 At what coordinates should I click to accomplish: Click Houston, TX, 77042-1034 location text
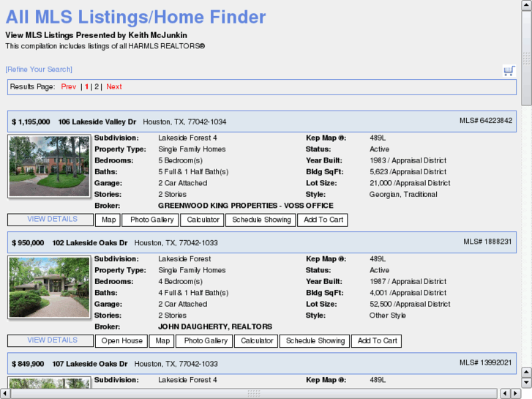(184, 122)
